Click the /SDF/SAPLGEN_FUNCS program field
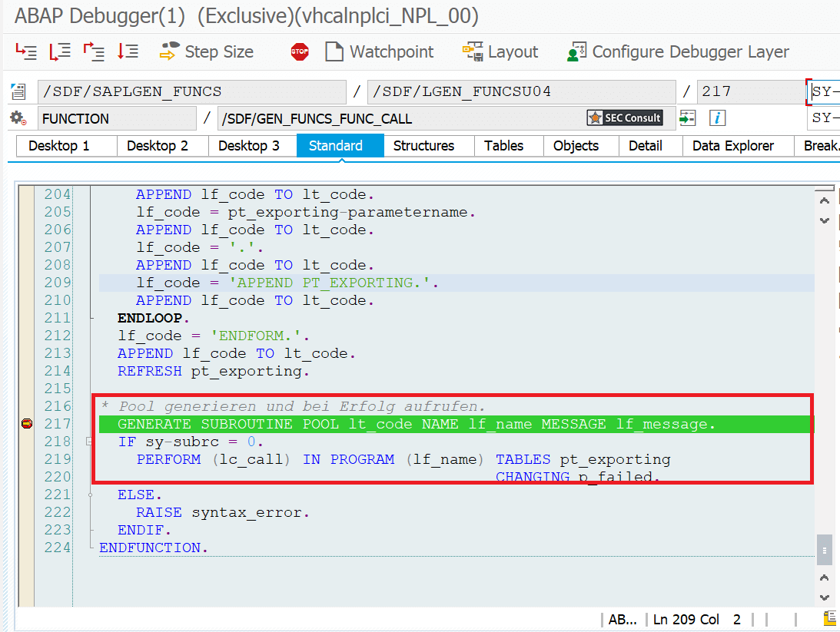 (192, 91)
